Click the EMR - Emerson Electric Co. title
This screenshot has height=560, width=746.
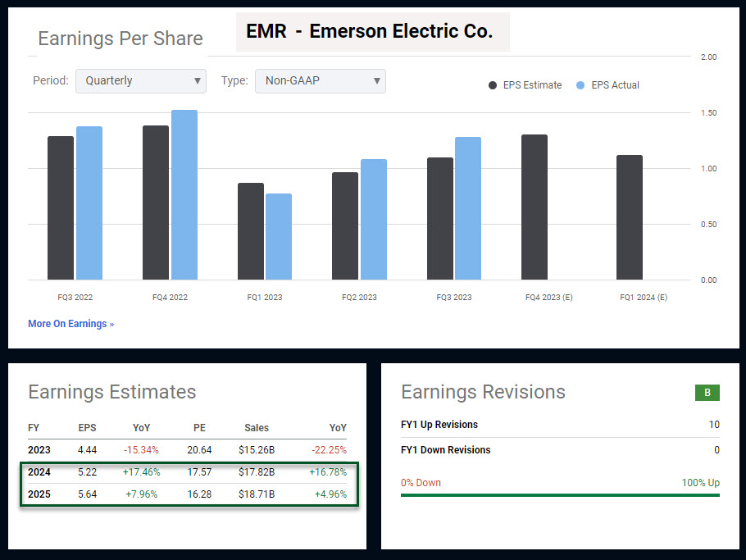coord(370,33)
